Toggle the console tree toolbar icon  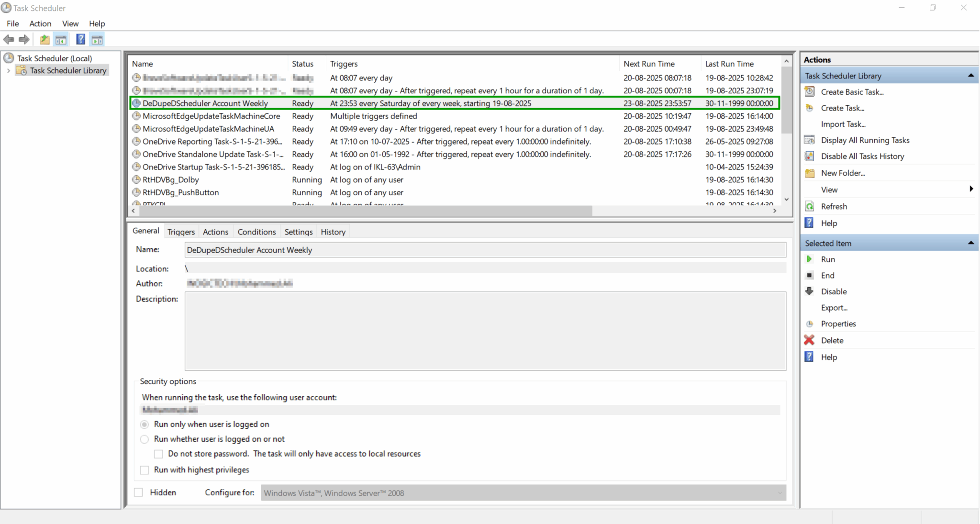tap(61, 39)
